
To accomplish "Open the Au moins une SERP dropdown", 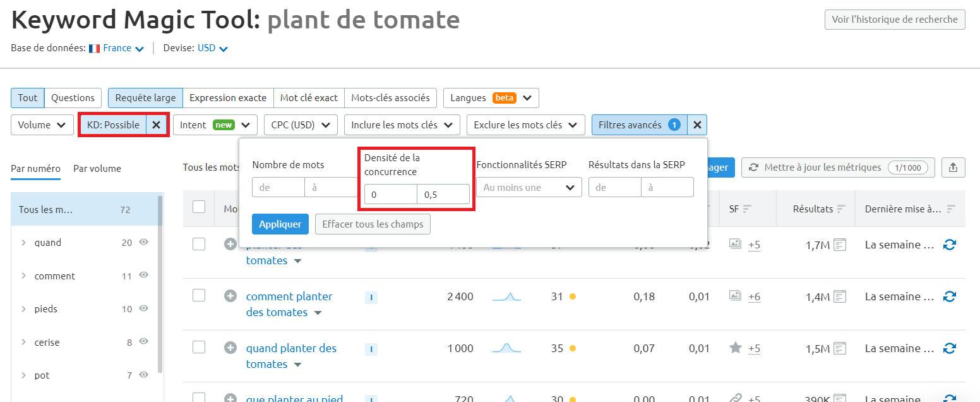I will (x=529, y=187).
